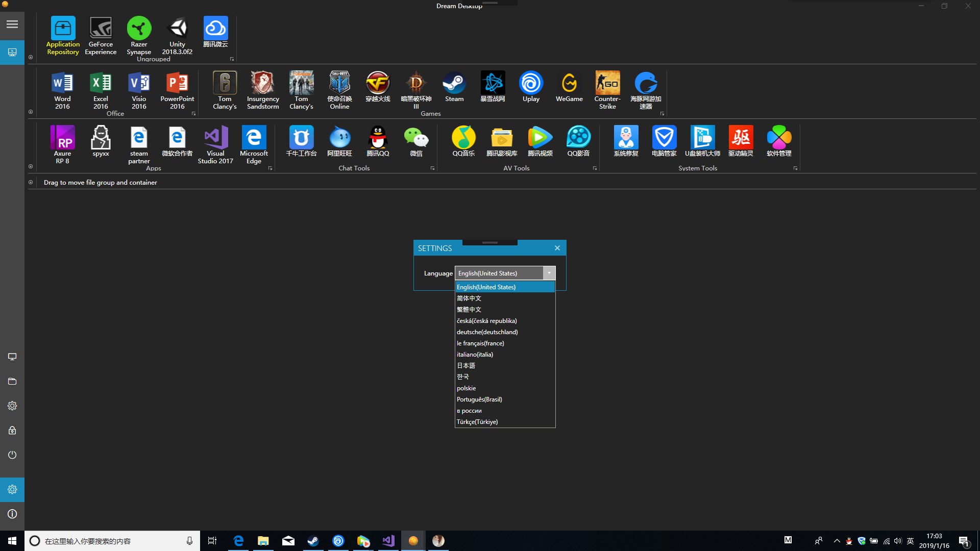The height and width of the screenshot is (551, 980).
Task: Launch spyxx tool
Action: point(101,141)
